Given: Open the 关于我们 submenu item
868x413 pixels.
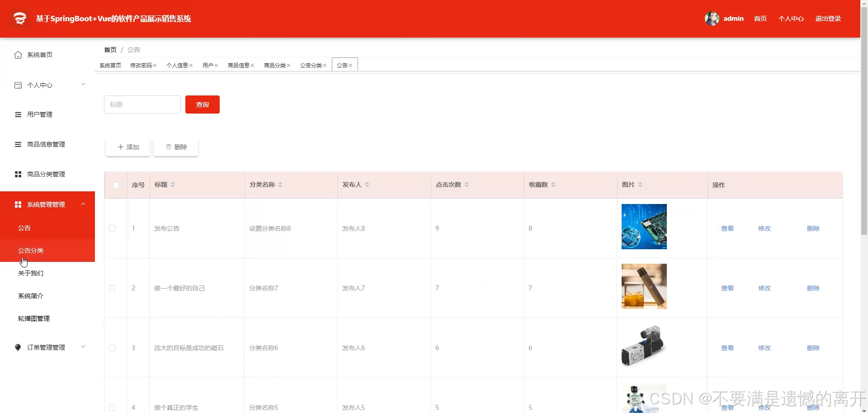Looking at the screenshot, I should tap(47, 273).
